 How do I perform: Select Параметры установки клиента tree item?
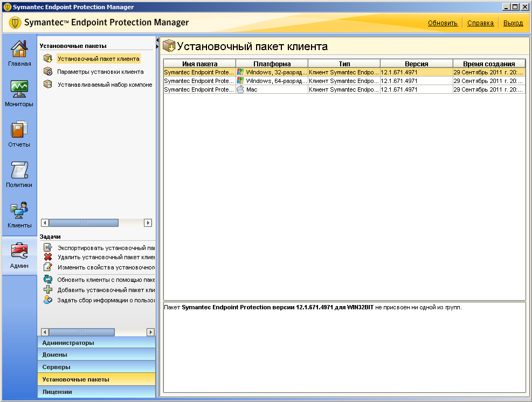click(100, 72)
